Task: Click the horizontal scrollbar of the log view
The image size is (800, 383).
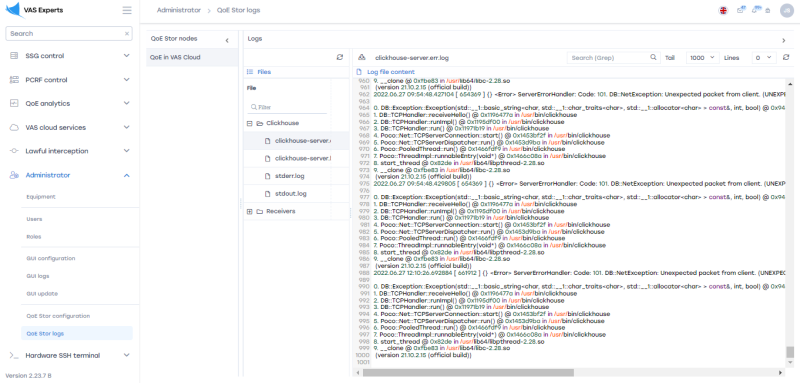Action: (x=468, y=373)
